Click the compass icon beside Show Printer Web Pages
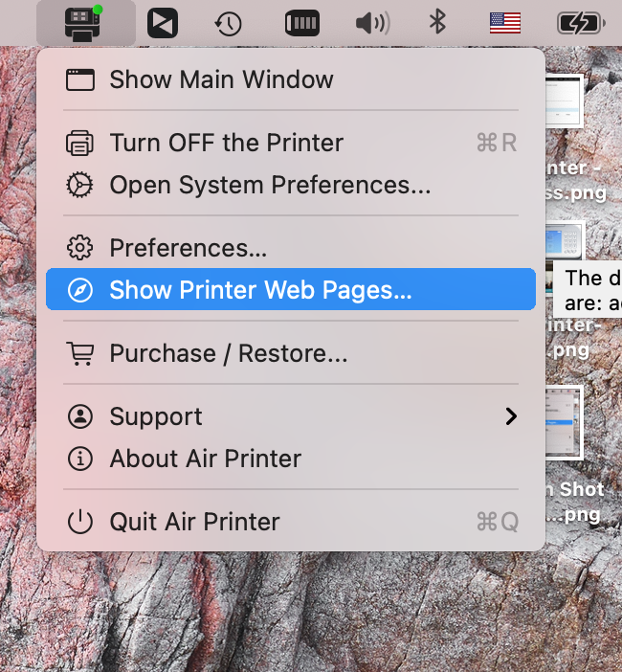The image size is (622, 672). [80, 290]
